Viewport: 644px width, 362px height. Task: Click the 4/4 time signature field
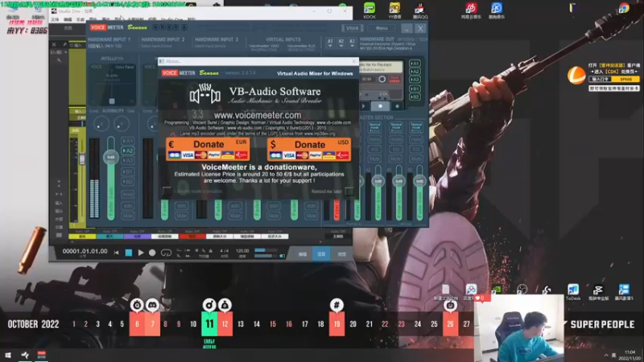point(225,251)
